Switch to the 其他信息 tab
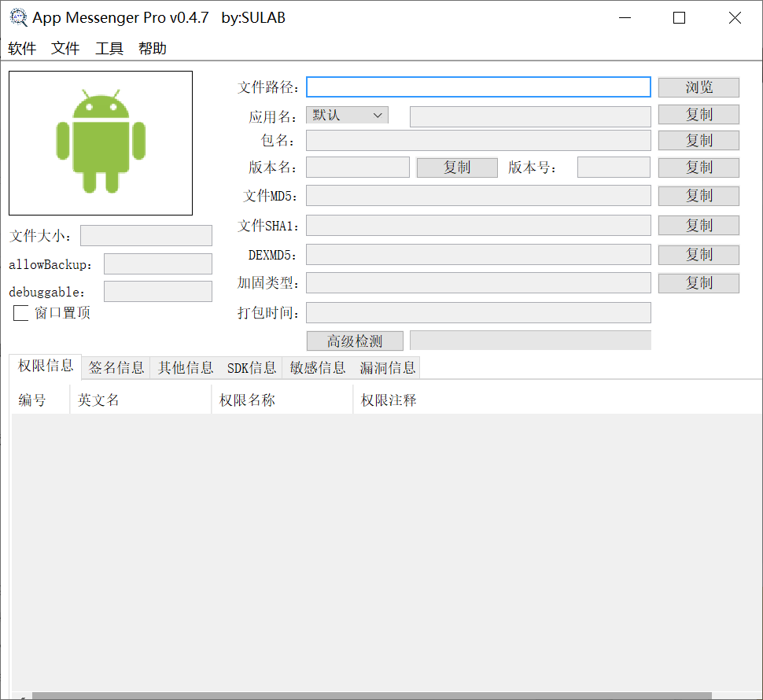The image size is (763, 700). (185, 367)
